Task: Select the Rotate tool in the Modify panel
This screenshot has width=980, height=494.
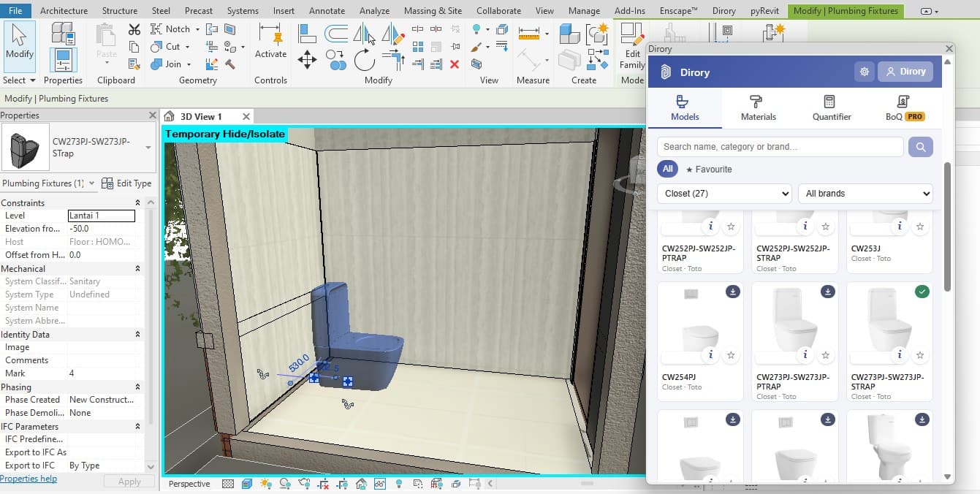Action: point(365,60)
